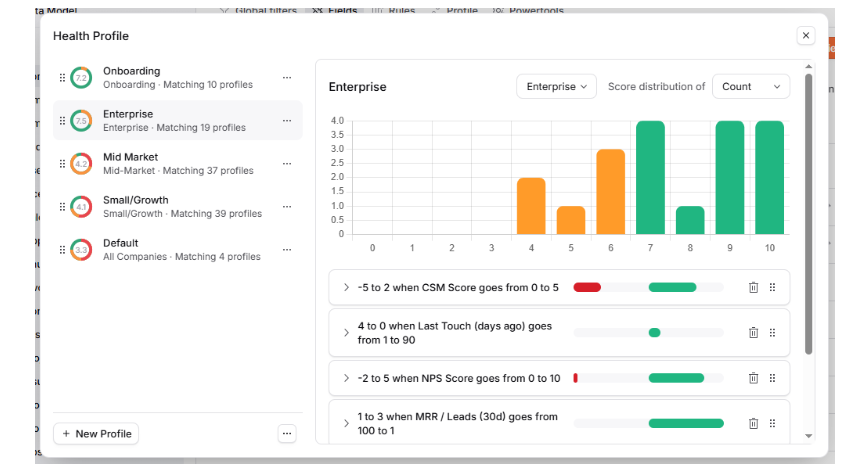Click the green range bar of Last Touch rule
Viewport: 862px width, 471px height.
pos(654,333)
